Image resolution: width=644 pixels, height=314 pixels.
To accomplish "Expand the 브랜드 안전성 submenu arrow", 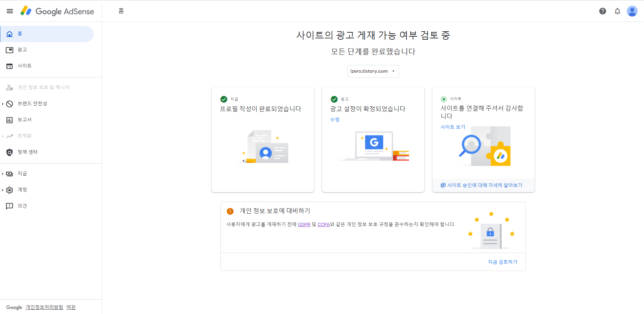I will point(3,104).
